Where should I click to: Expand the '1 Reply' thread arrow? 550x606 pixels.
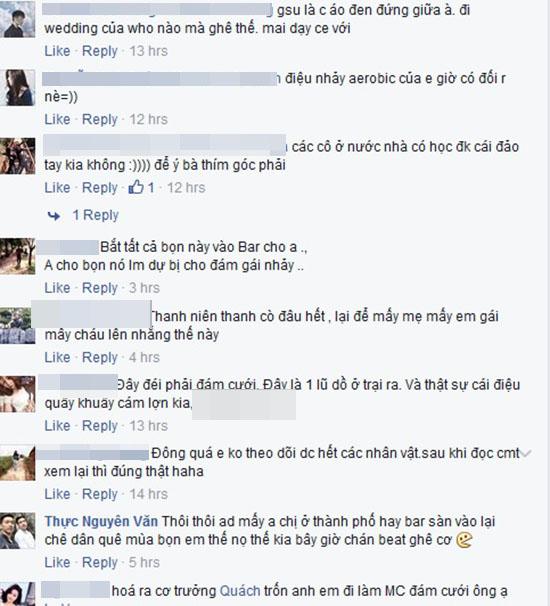pos(54,216)
